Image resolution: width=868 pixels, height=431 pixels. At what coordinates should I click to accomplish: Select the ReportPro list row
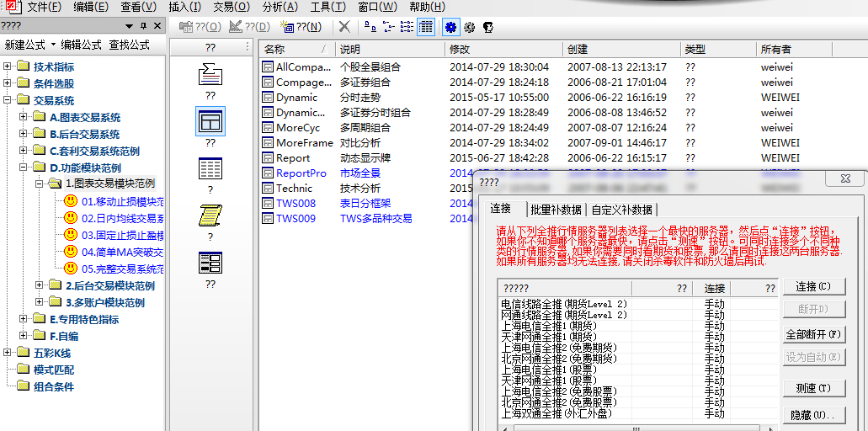pos(368,173)
